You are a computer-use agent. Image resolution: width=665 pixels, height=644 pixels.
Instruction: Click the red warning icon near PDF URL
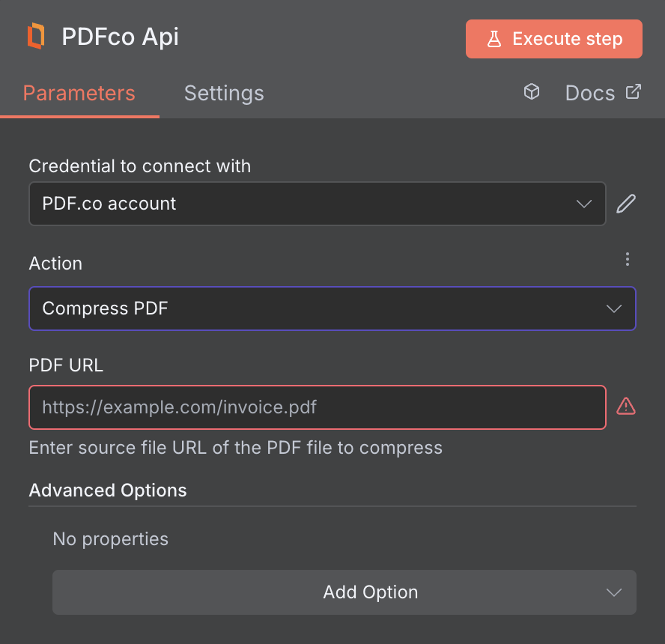(x=626, y=407)
